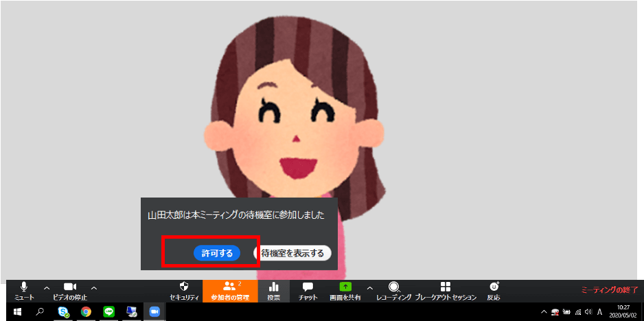Image resolution: width=644 pixels, height=321 pixels.
Task: Open the Security shield icon
Action: (x=184, y=290)
